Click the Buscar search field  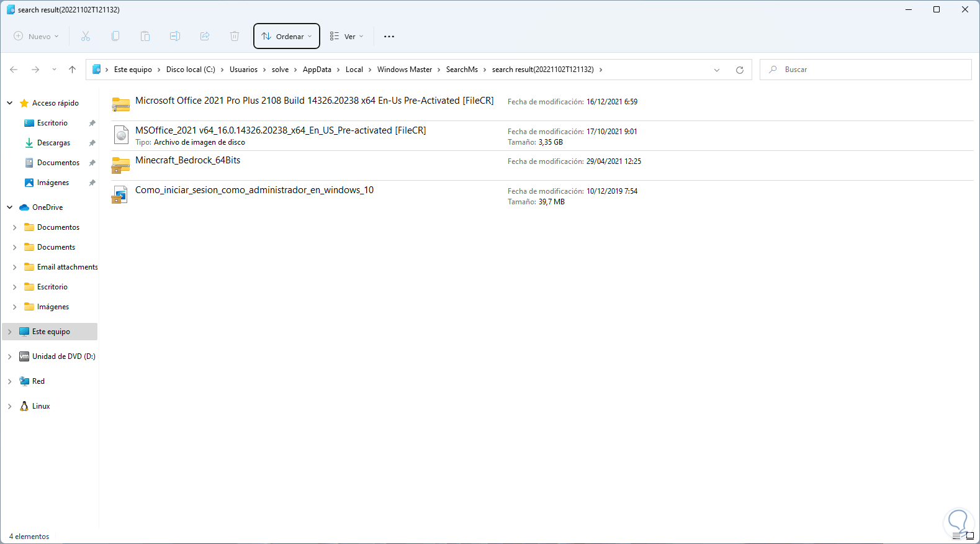pos(866,70)
